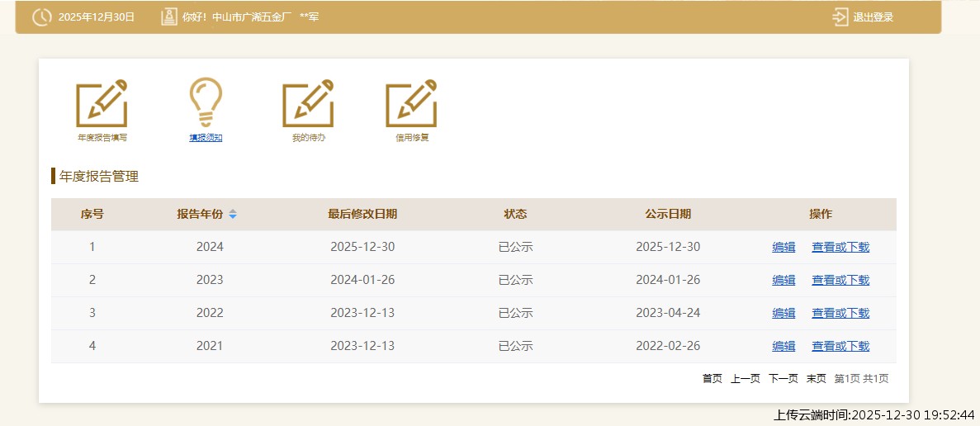Click the user avatar icon in header
The image size is (980, 426).
[x=168, y=17]
